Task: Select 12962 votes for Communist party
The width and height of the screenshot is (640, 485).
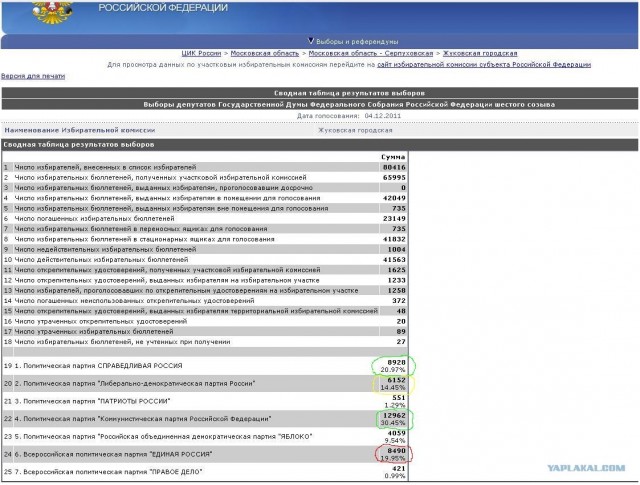Action: (x=394, y=416)
